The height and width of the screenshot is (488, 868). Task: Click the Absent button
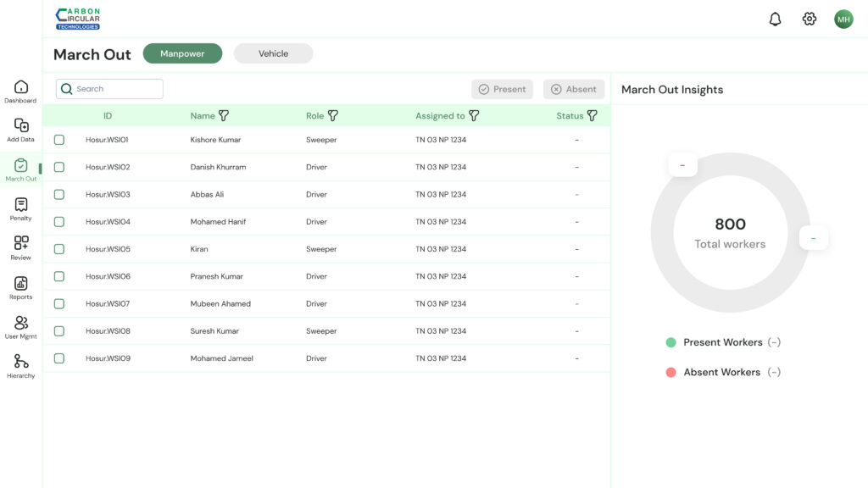574,89
